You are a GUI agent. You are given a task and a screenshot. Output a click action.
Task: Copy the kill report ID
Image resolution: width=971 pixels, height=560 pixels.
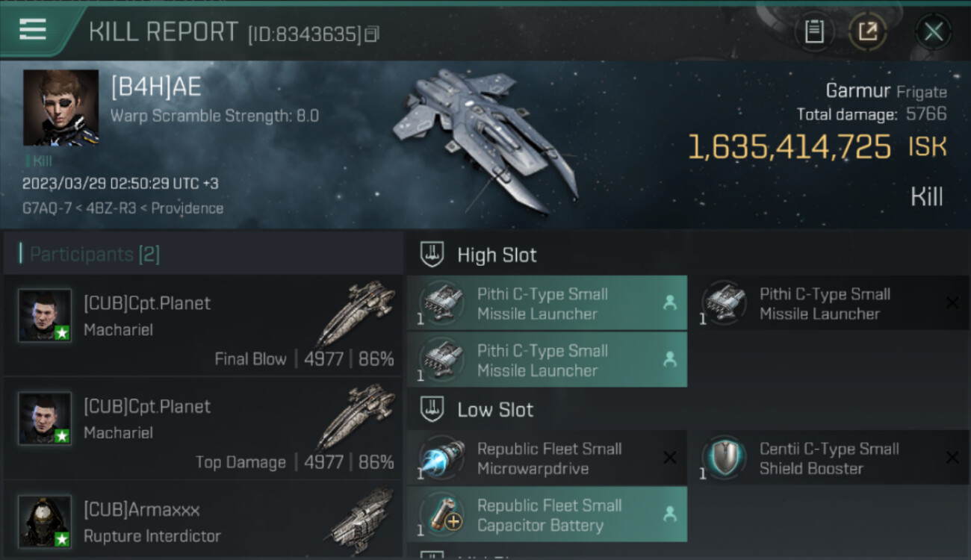(373, 34)
